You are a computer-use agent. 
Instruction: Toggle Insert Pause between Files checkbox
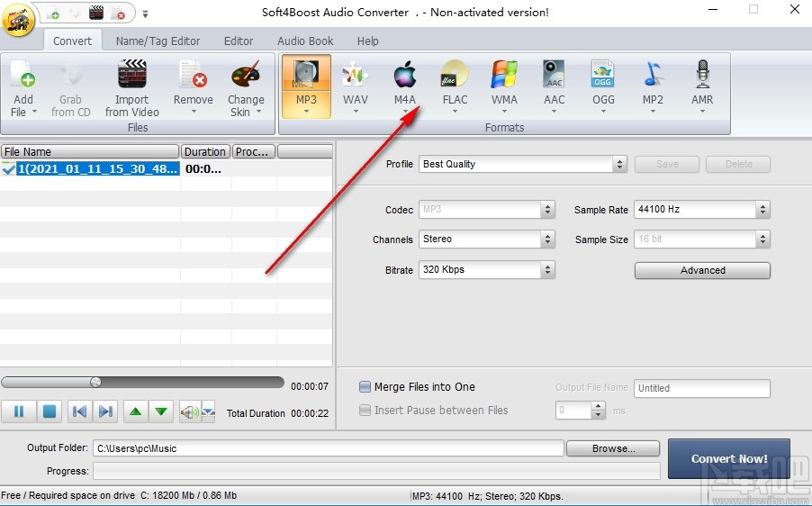(x=365, y=411)
